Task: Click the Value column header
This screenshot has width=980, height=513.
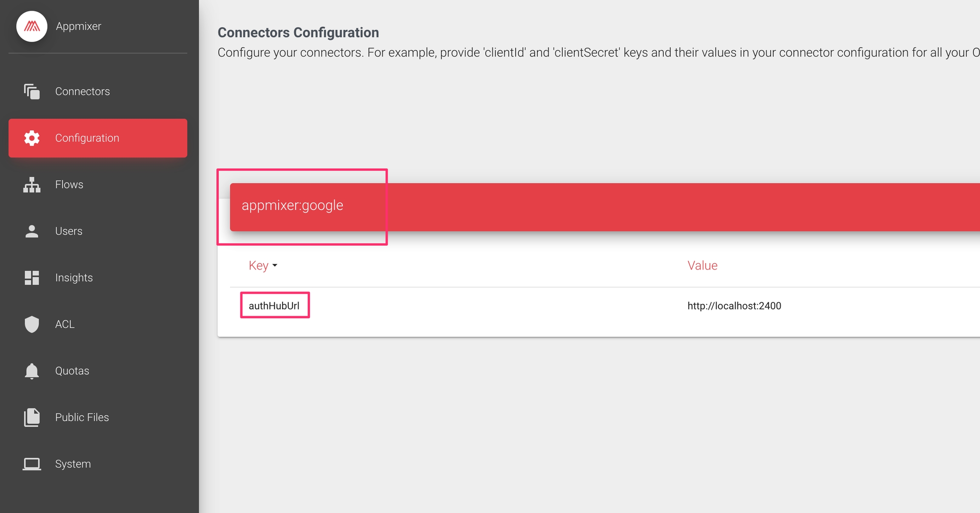Action: 702,266
